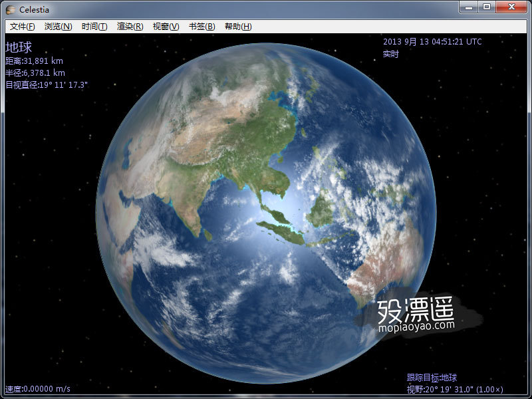Viewport: 532px width, 399px height.
Task: Close the Celestia window
Action: [511, 7]
